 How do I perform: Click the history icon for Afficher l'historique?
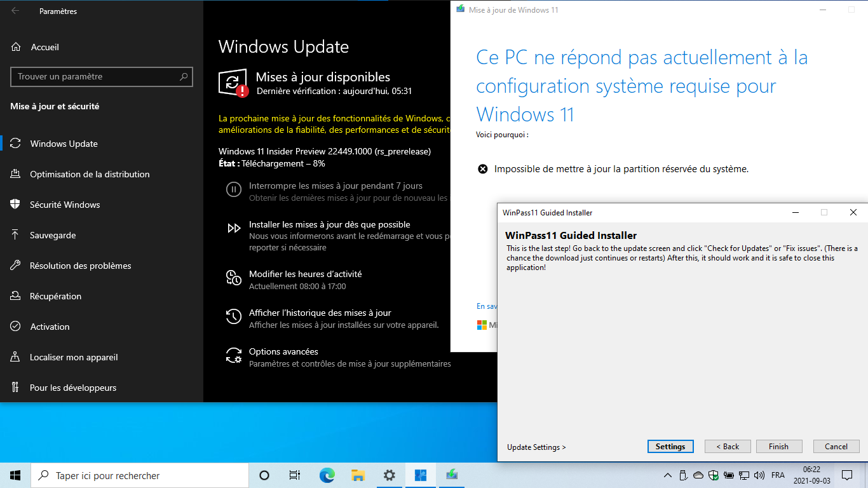click(234, 316)
